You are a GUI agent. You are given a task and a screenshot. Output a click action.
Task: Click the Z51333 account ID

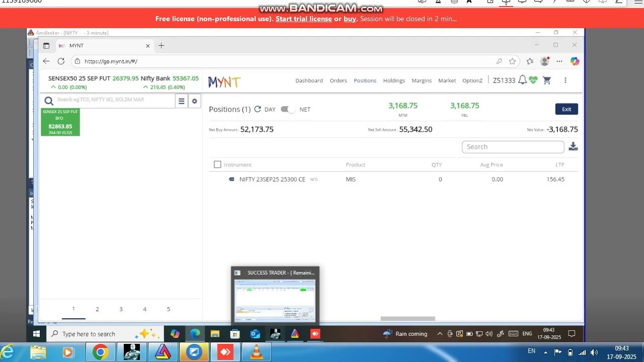pyautogui.click(x=504, y=80)
